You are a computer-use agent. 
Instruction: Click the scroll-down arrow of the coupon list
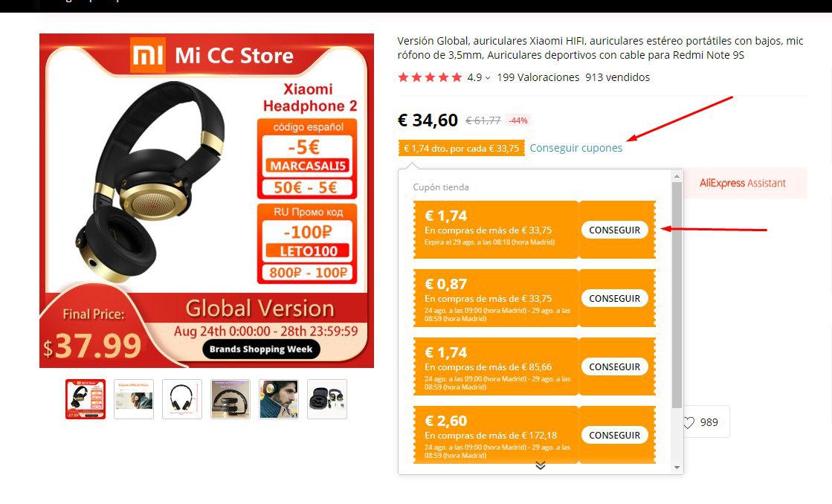point(677,468)
